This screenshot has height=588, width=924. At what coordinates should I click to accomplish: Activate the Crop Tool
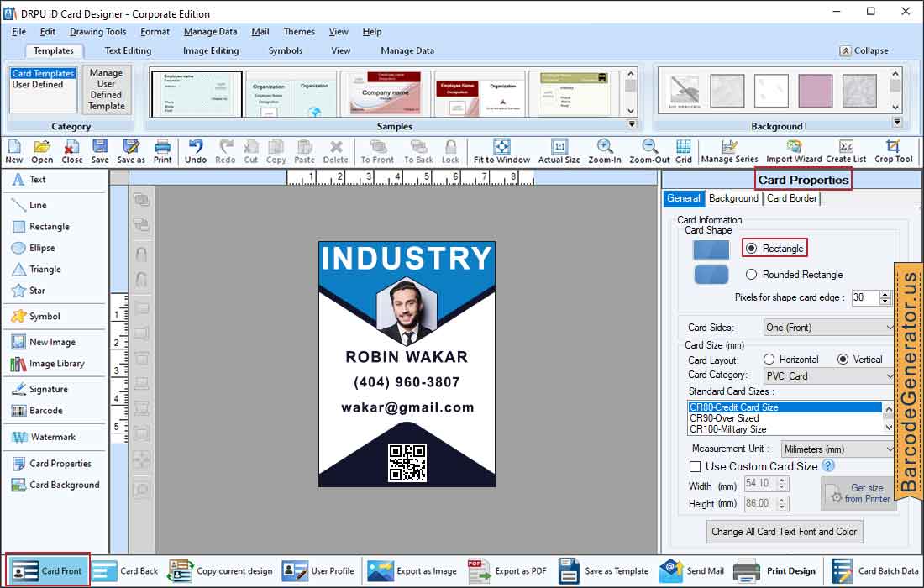coord(894,151)
